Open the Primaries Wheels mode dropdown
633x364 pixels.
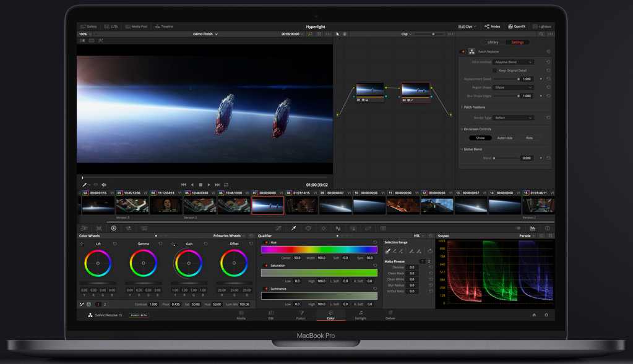(229, 236)
